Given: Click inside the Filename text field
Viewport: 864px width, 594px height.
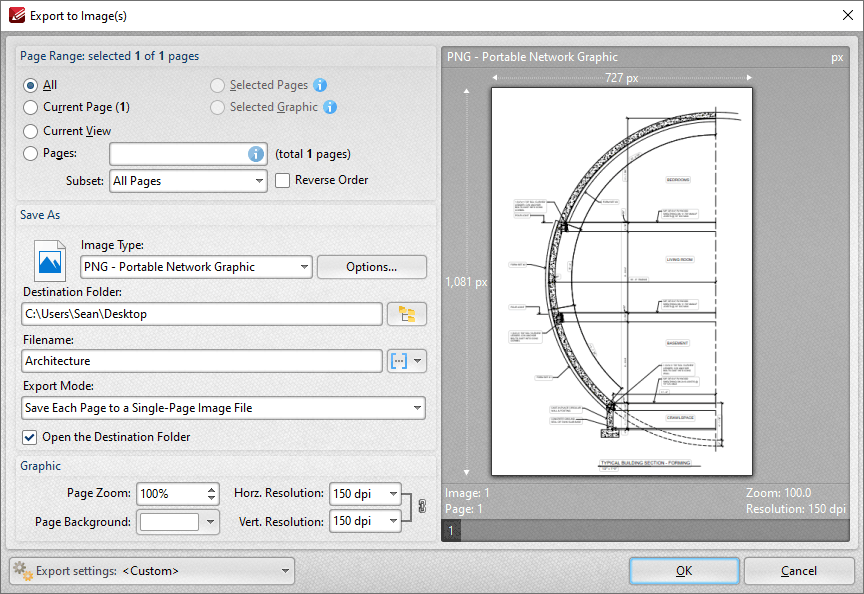Looking at the screenshot, I should tap(200, 361).
